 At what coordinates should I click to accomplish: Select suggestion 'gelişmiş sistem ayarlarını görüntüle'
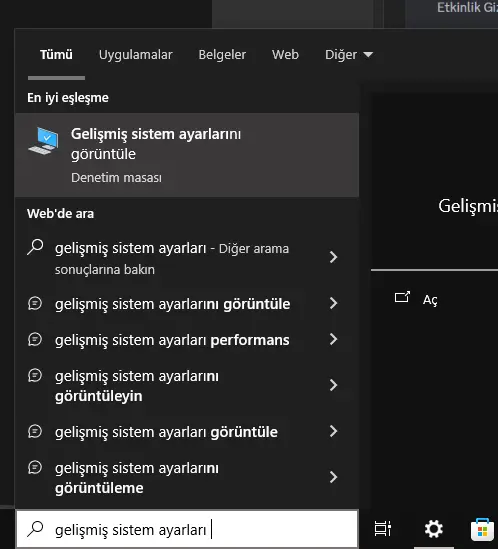click(x=187, y=304)
